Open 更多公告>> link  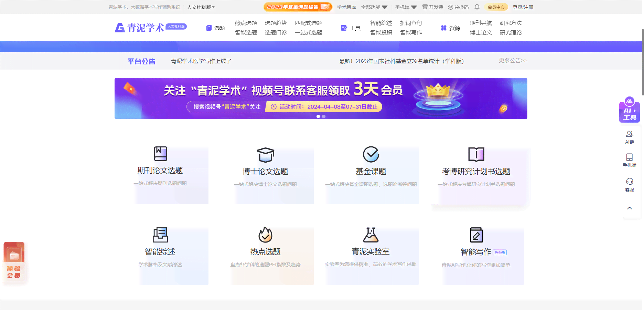click(x=513, y=61)
